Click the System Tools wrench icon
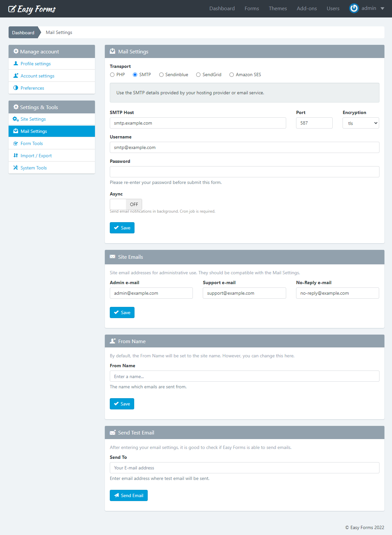The image size is (392, 535). pos(15,168)
